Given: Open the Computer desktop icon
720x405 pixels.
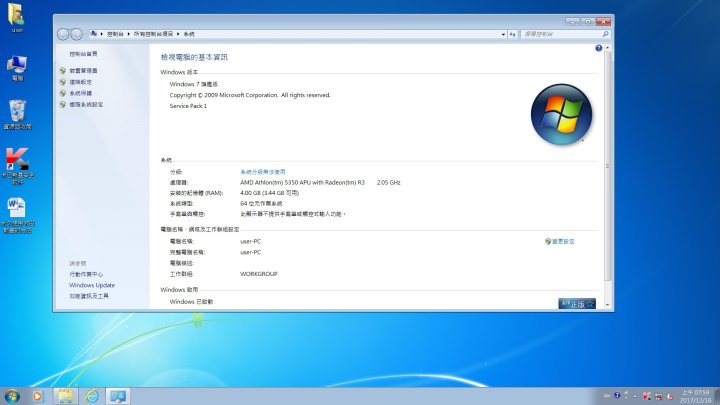Looking at the screenshot, I should 17,68.
